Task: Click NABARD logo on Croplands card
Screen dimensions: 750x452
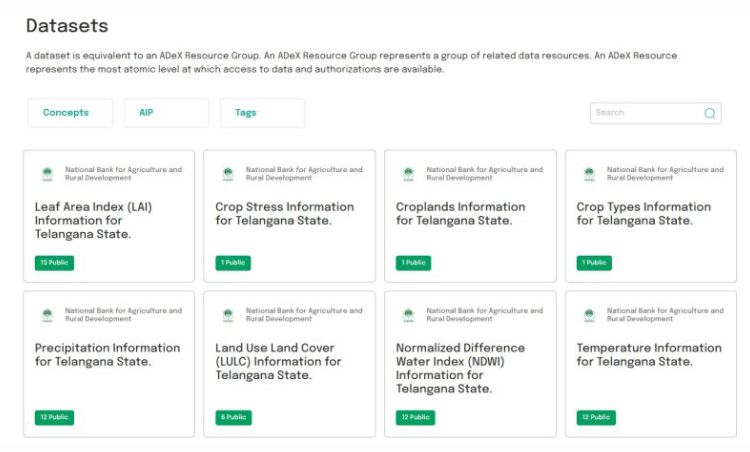Action: point(408,174)
